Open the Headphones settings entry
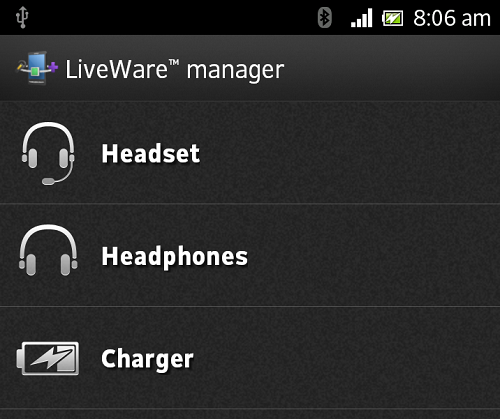The width and height of the screenshot is (500, 419). 250,255
